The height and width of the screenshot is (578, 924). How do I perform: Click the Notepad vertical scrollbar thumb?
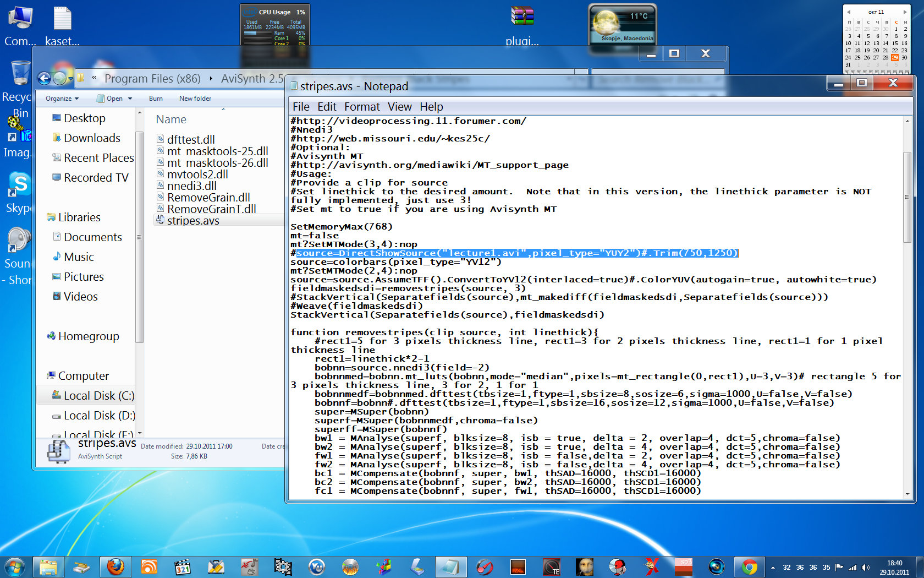click(x=907, y=196)
